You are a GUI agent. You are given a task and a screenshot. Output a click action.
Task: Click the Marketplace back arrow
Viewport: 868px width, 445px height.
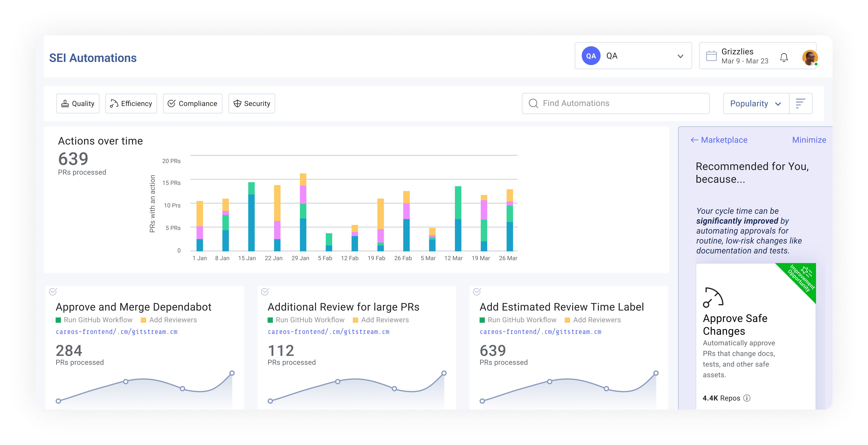[x=694, y=140]
